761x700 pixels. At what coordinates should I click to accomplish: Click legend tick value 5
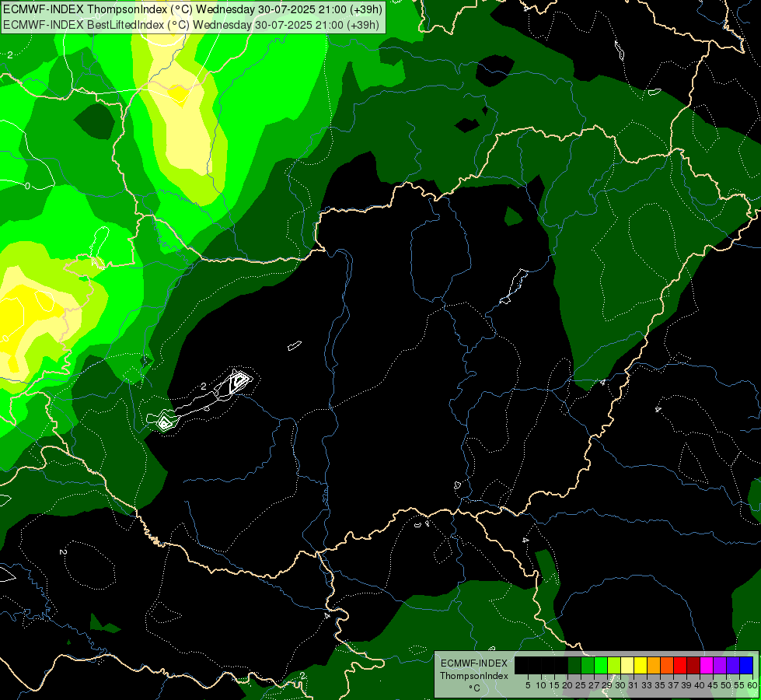tap(528, 685)
